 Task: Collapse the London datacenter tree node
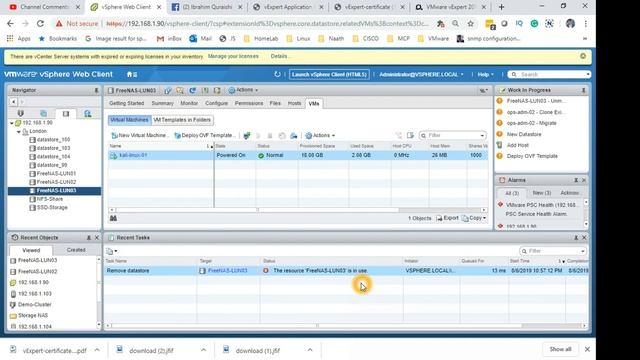click(x=19, y=131)
